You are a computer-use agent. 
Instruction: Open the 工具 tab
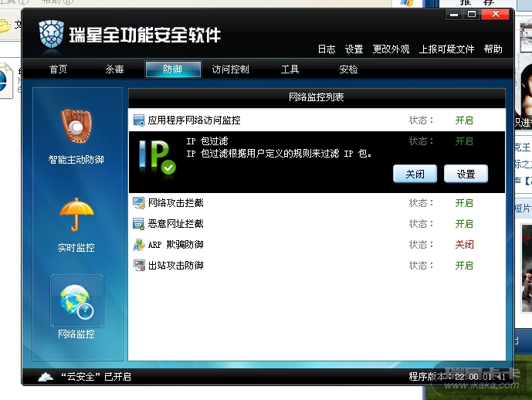(290, 69)
